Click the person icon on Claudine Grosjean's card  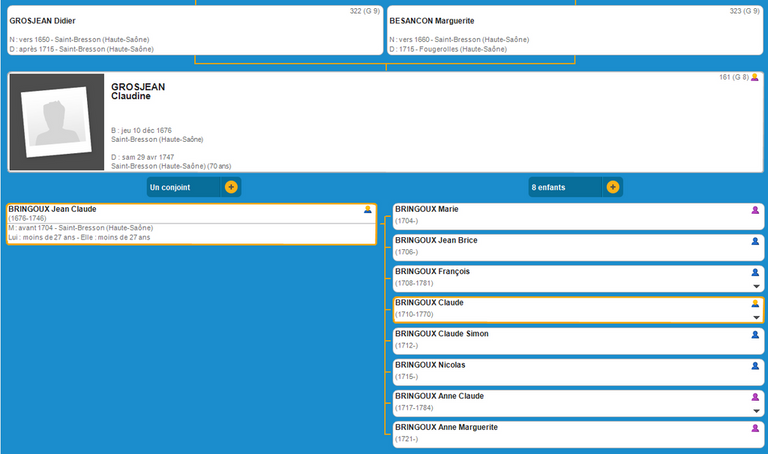[x=755, y=78]
